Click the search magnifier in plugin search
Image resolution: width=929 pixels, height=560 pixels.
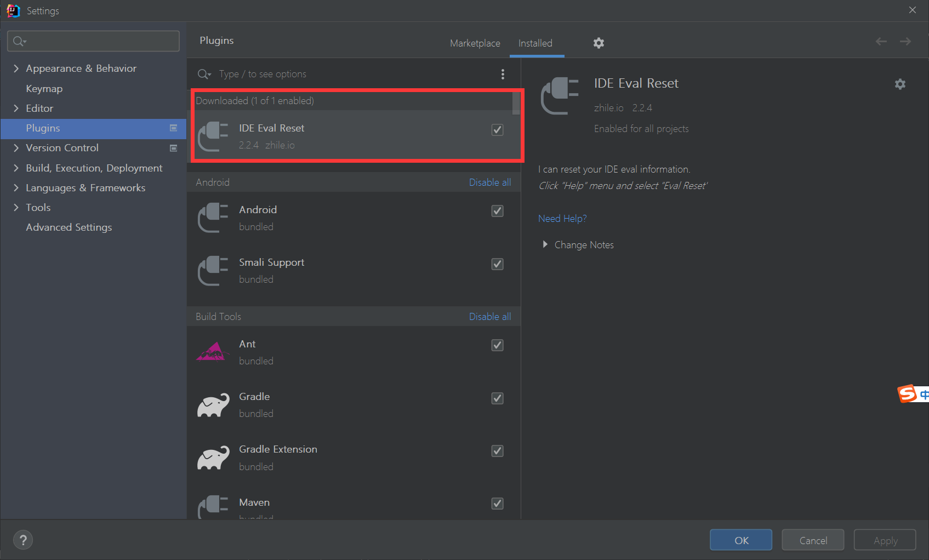coord(204,74)
